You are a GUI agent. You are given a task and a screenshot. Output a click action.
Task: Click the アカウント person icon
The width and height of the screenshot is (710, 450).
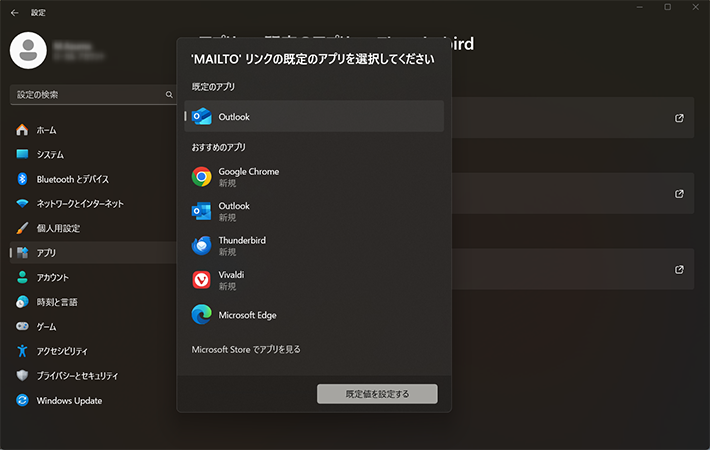pyautogui.click(x=22, y=277)
